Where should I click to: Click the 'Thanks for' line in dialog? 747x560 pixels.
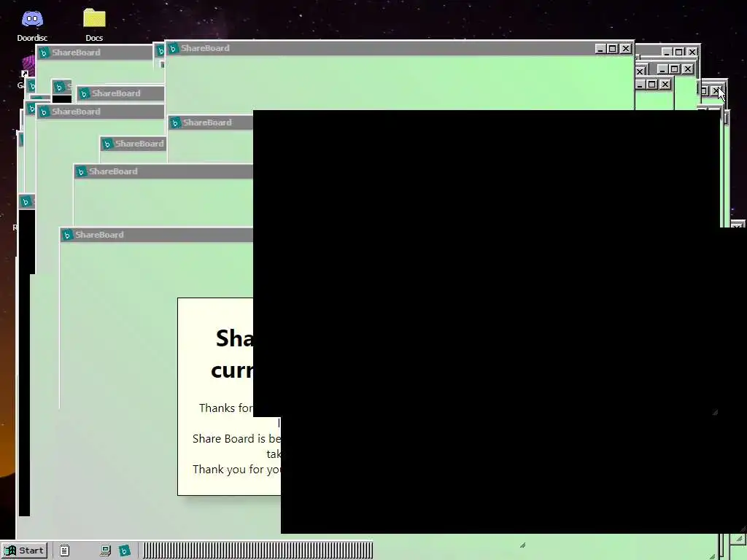point(226,408)
